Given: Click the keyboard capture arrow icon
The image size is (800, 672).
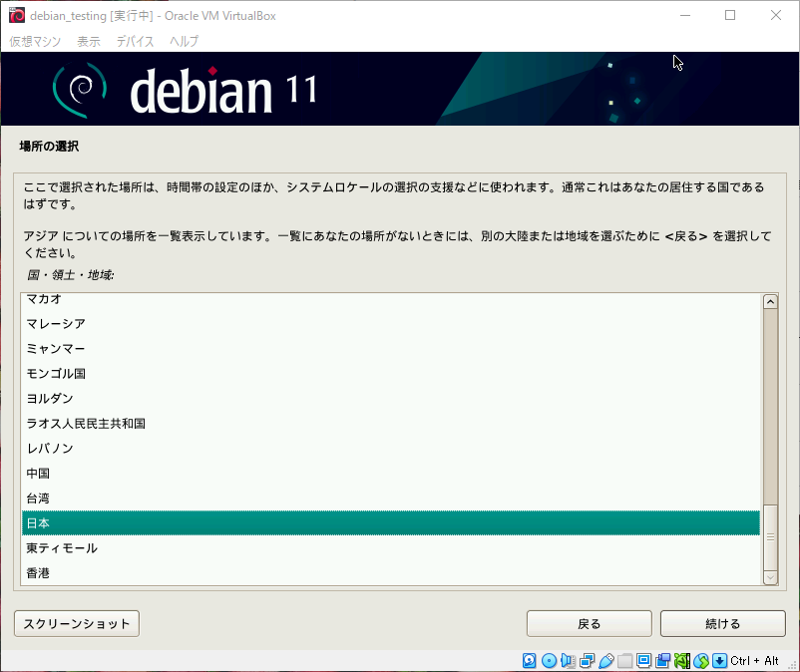Looking at the screenshot, I should click(x=719, y=661).
